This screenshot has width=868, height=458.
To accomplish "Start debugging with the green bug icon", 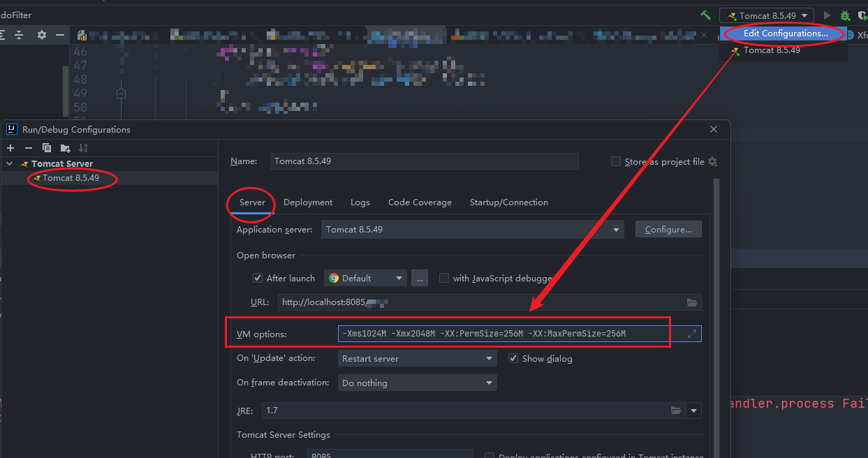I will click(845, 15).
